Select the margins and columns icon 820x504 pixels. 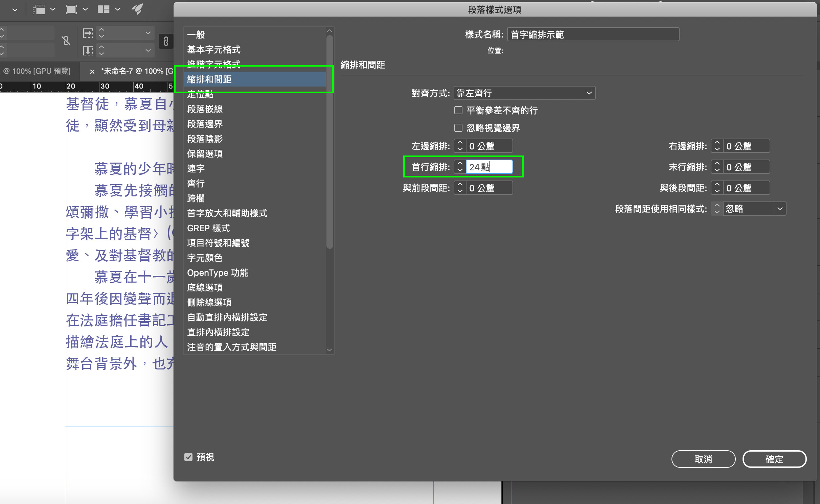click(39, 9)
